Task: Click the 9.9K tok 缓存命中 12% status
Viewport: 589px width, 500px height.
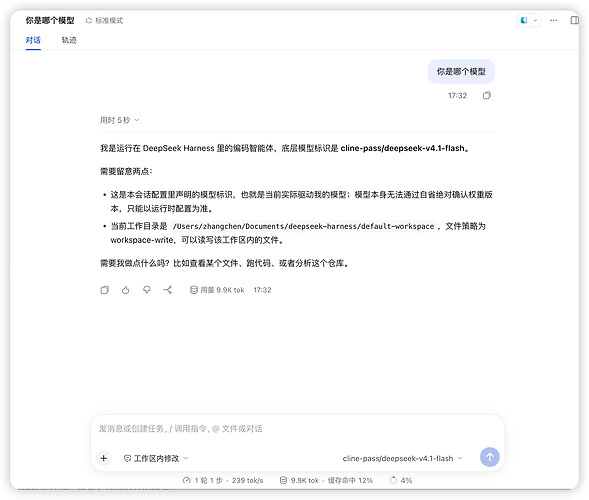Action: pos(326,480)
